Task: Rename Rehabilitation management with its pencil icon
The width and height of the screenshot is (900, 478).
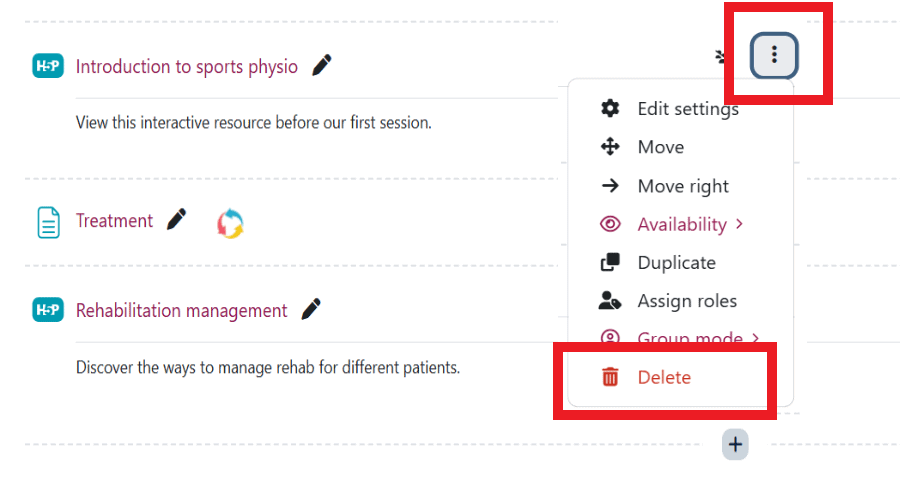Action: [311, 310]
